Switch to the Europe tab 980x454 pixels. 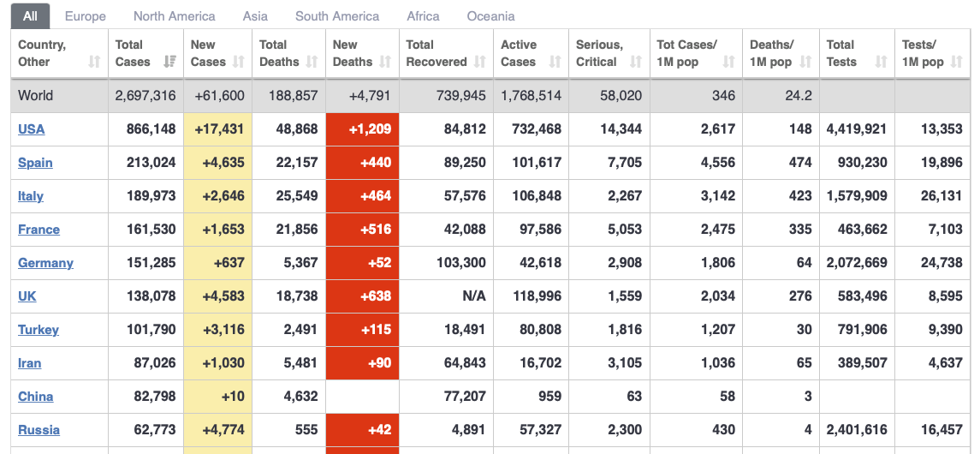coord(86,16)
